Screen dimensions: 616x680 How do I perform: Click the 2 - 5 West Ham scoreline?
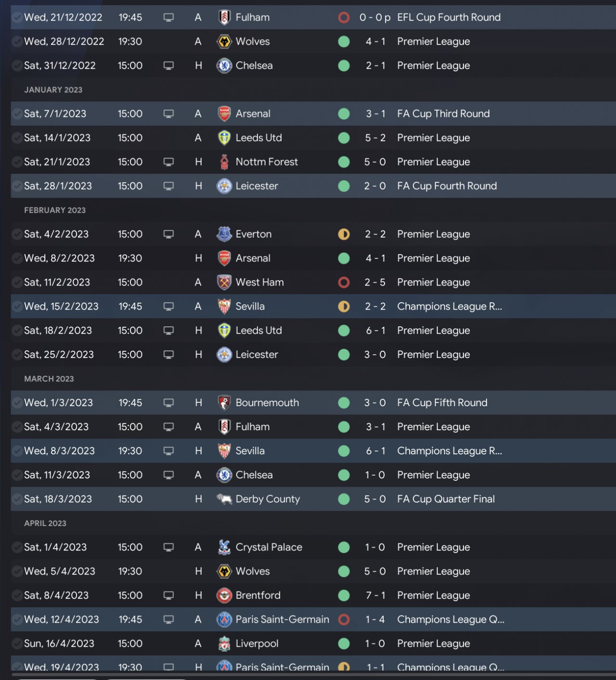375,282
